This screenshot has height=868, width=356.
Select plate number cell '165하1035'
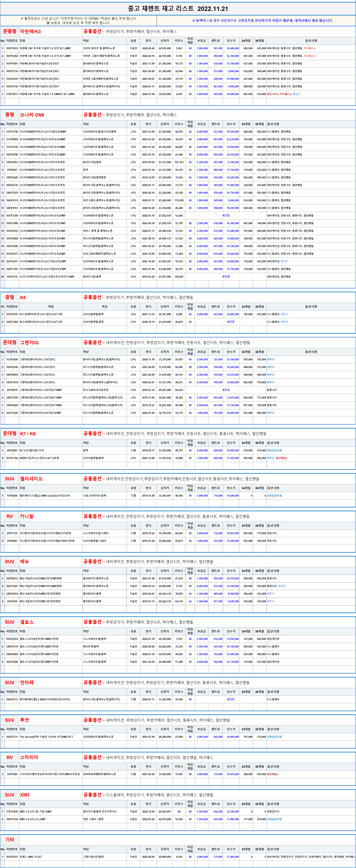[x=12, y=314]
